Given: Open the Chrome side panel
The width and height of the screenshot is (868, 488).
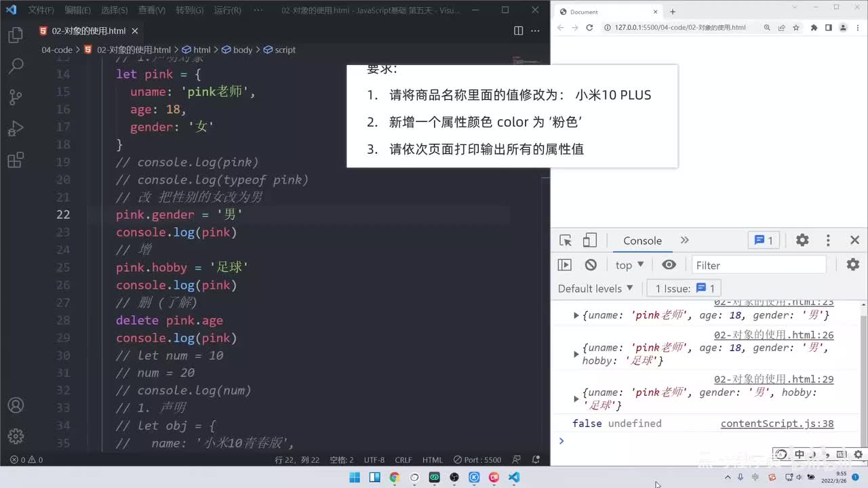Looking at the screenshot, I should click(x=829, y=28).
